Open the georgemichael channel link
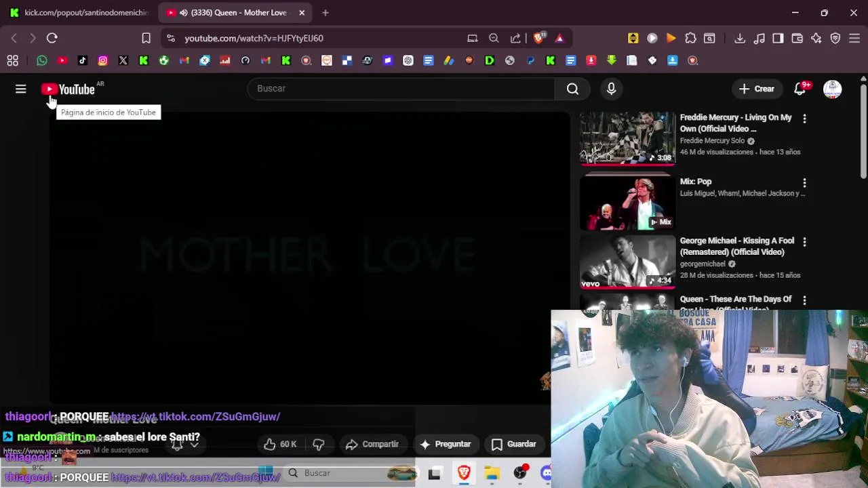This screenshot has height=488, width=868. [703, 264]
